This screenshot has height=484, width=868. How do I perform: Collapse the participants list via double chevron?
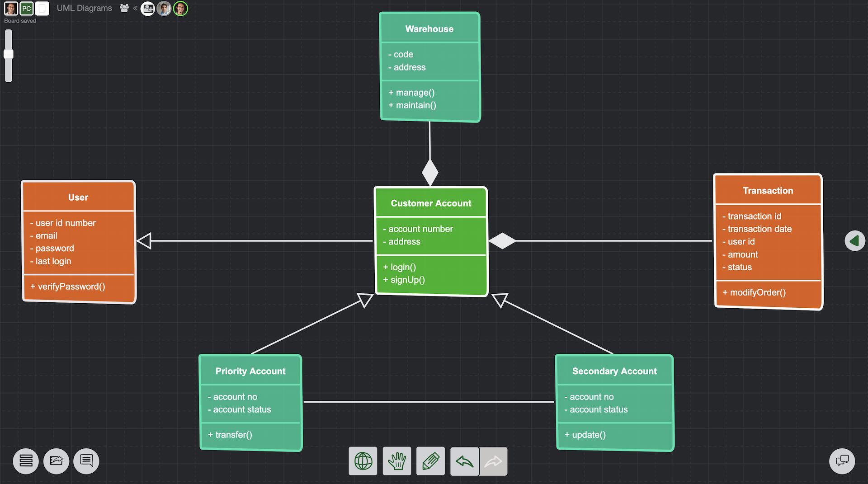click(135, 8)
